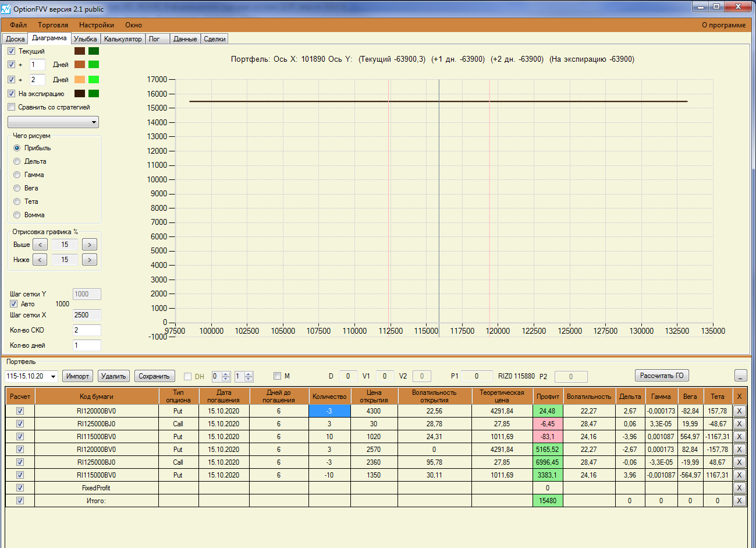
Task: Increase the Выше chart range percent
Action: tap(89, 245)
